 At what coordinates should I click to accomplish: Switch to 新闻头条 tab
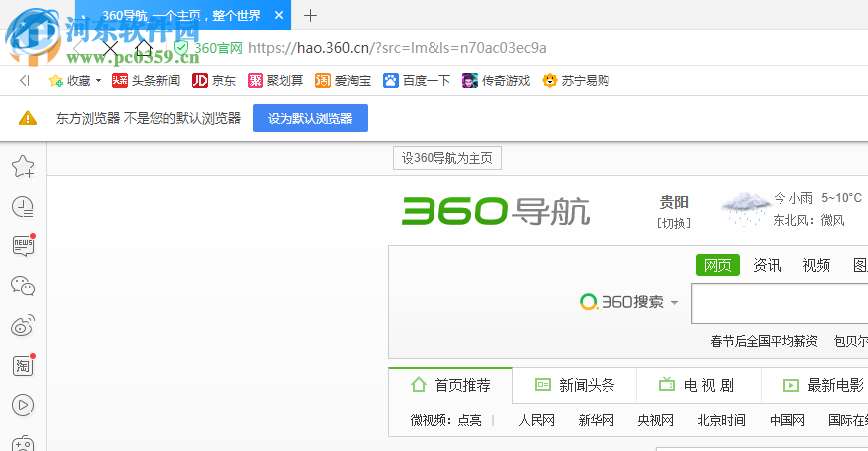click(x=575, y=385)
